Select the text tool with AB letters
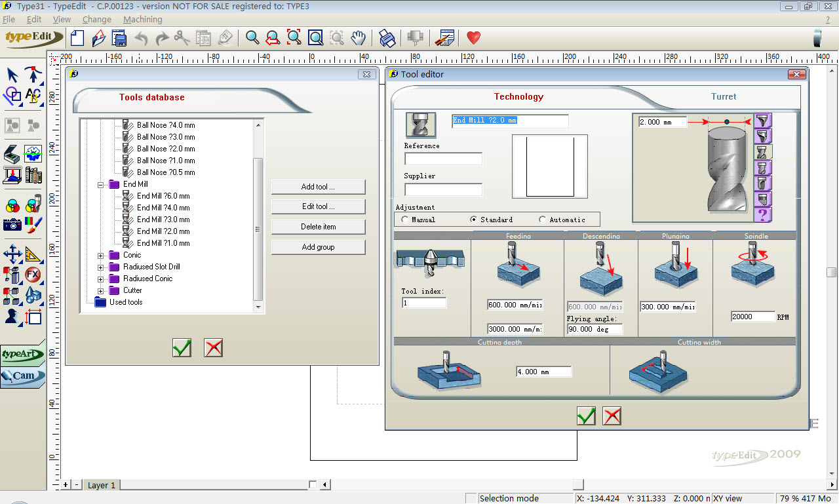The height and width of the screenshot is (504, 839). click(x=33, y=96)
